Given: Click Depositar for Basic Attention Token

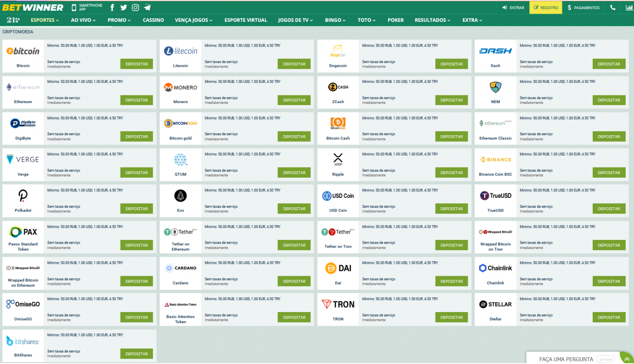Looking at the screenshot, I should click(x=294, y=317).
